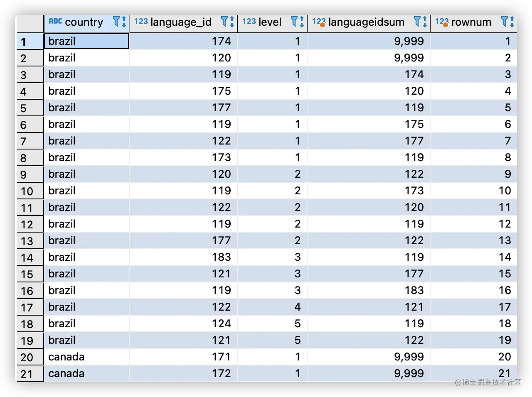
Task: Select row header number 13
Action: (30, 241)
